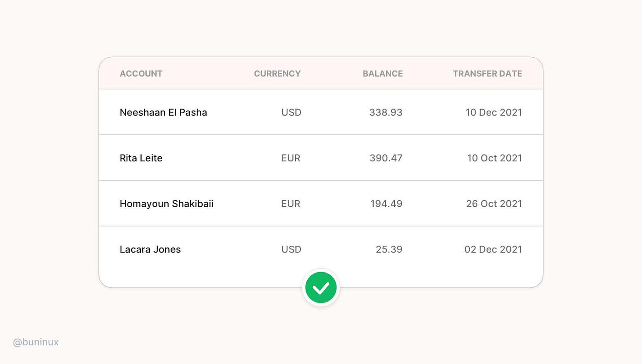Open the Neeshaan El Pasha account
Screen dimensions: 642x364
pos(163,112)
